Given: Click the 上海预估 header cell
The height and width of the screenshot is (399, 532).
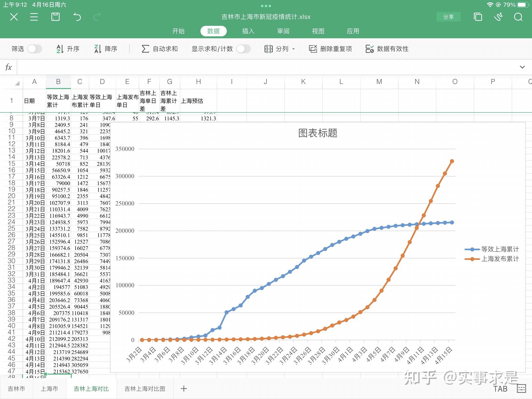Looking at the screenshot, I should point(198,101).
